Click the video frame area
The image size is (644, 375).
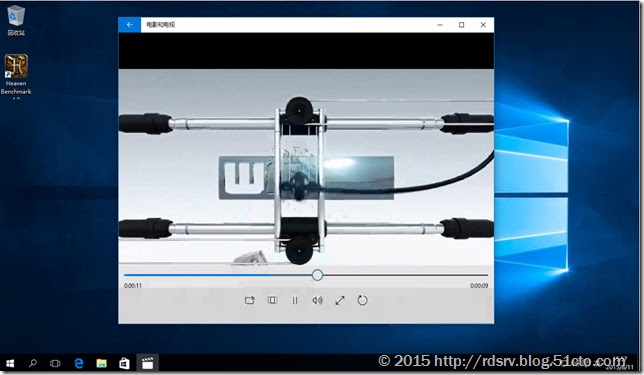[x=306, y=166]
